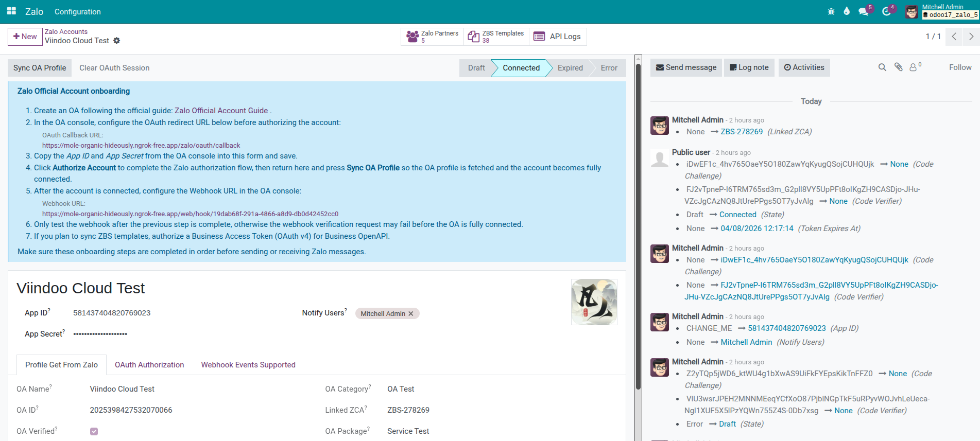Go to next record arrow
This screenshot has height=441, width=980.
[971, 37]
